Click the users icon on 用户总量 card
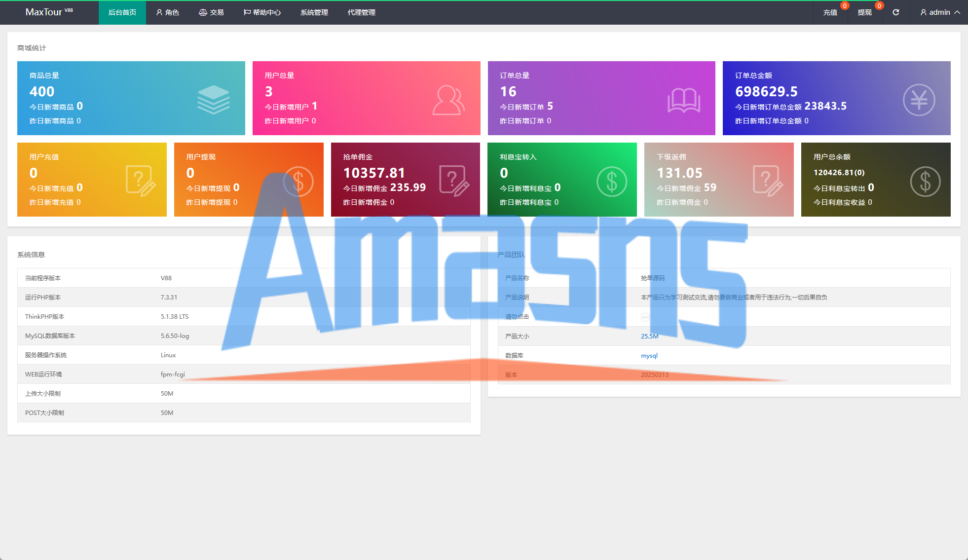This screenshot has width=968, height=560. pos(448,100)
